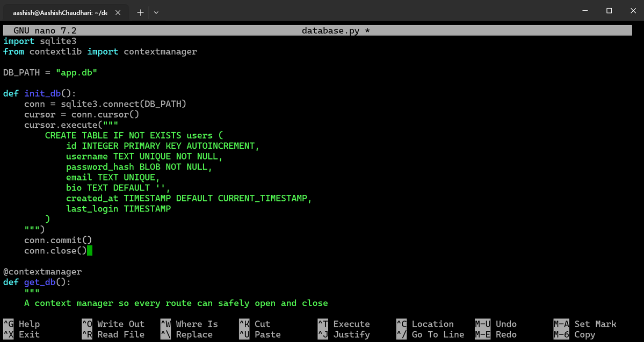Click the ^G Help shortcut
Viewport: 644px width, 342px height.
pos(22,324)
